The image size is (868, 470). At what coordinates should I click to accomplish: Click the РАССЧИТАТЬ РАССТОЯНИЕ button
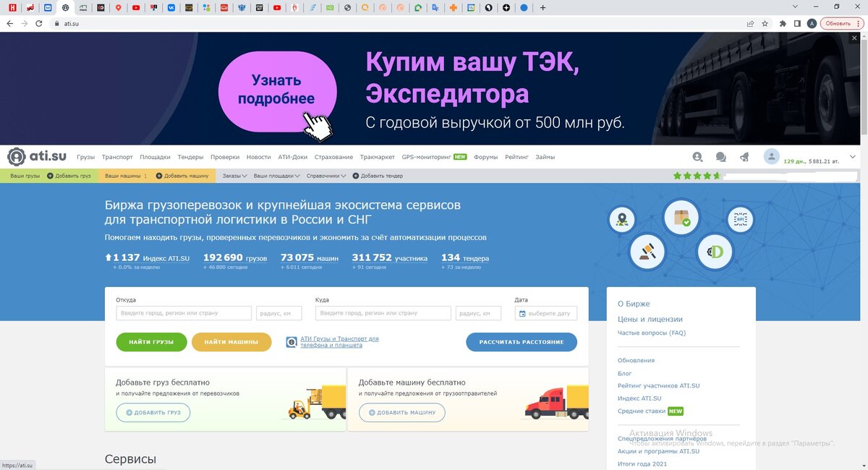(522, 342)
